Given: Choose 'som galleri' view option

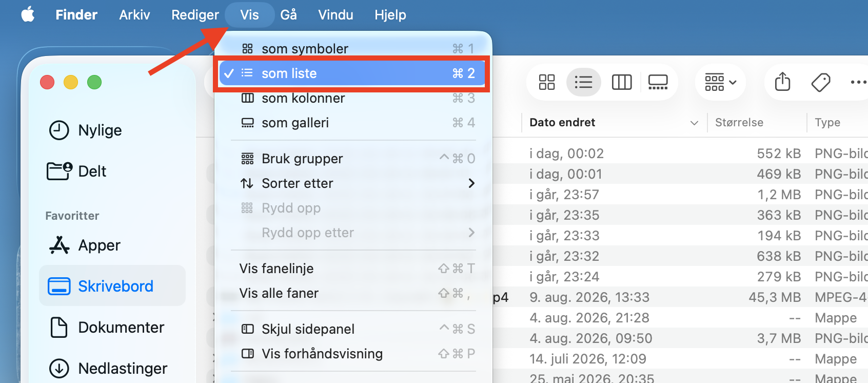Looking at the screenshot, I should coord(353,123).
